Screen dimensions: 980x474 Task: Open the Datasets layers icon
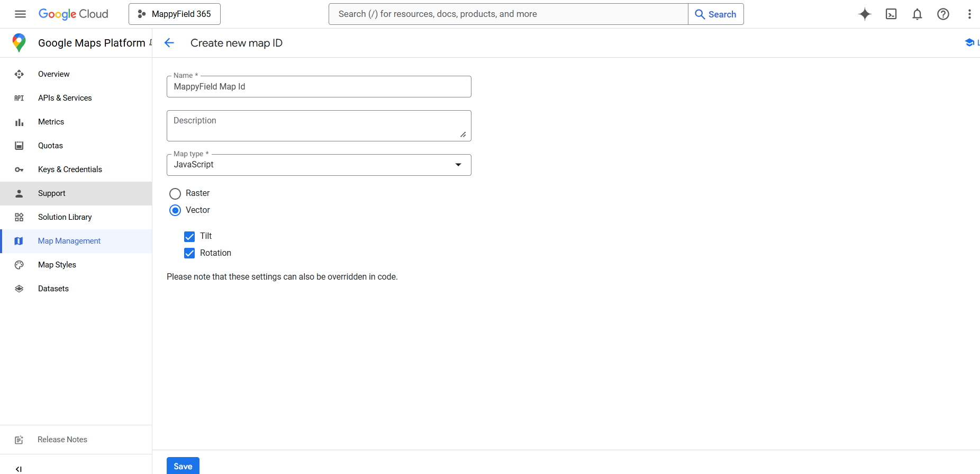pos(19,288)
